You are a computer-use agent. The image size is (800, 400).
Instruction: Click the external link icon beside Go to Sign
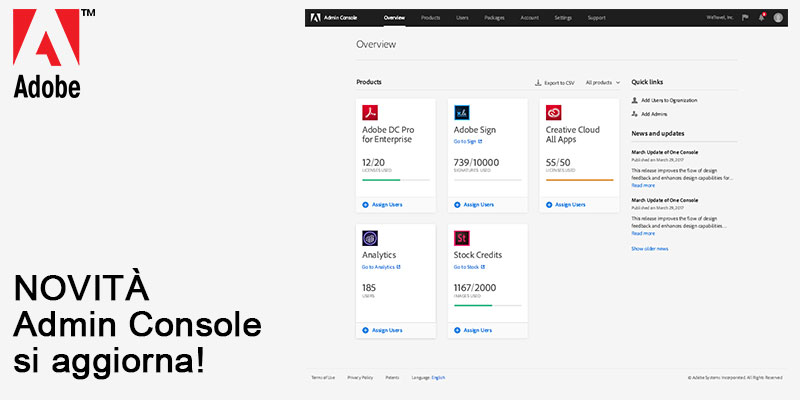click(x=480, y=141)
